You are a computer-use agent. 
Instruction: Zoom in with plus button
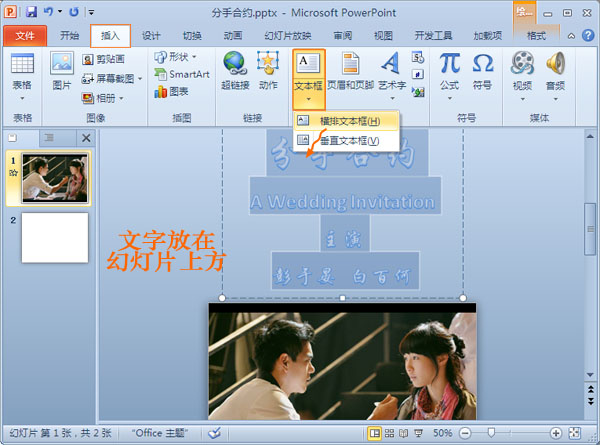[x=556, y=433]
